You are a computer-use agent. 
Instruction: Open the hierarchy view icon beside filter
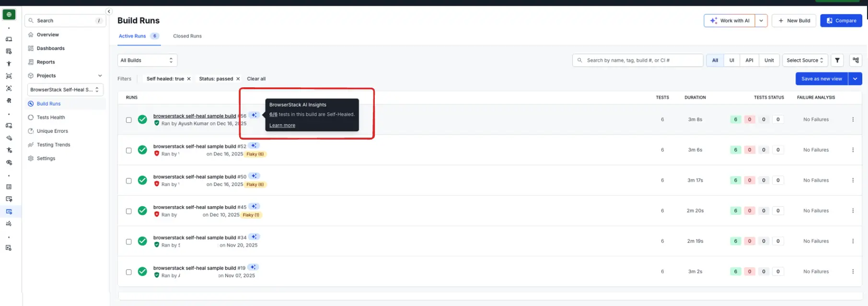pyautogui.click(x=856, y=60)
